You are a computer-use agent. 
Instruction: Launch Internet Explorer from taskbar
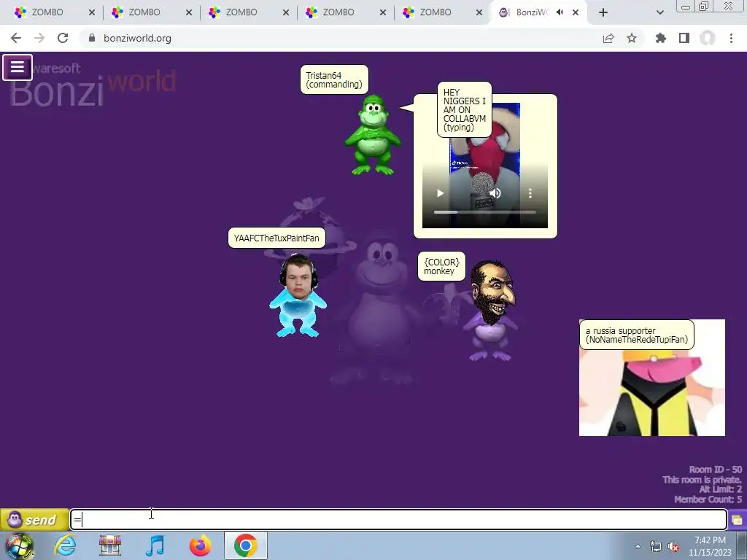coord(65,545)
